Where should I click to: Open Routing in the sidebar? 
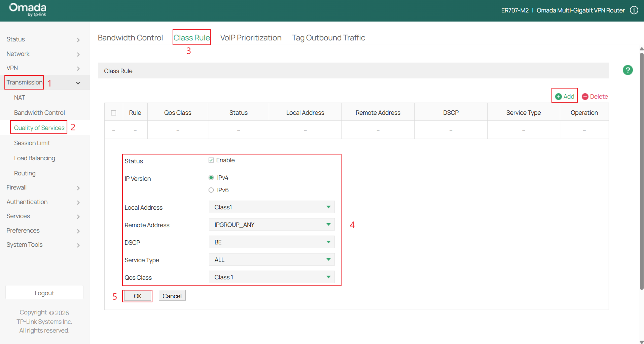[x=25, y=173]
